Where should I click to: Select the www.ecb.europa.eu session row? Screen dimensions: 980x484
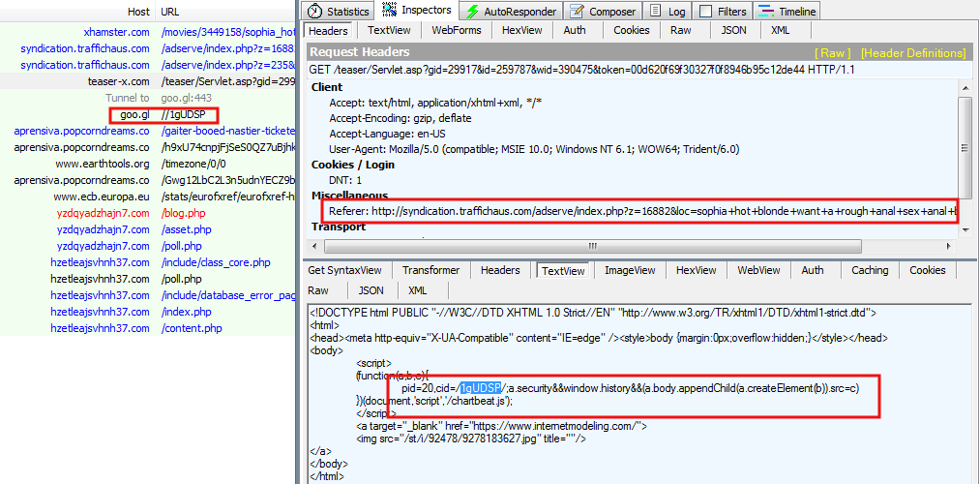pos(147,197)
